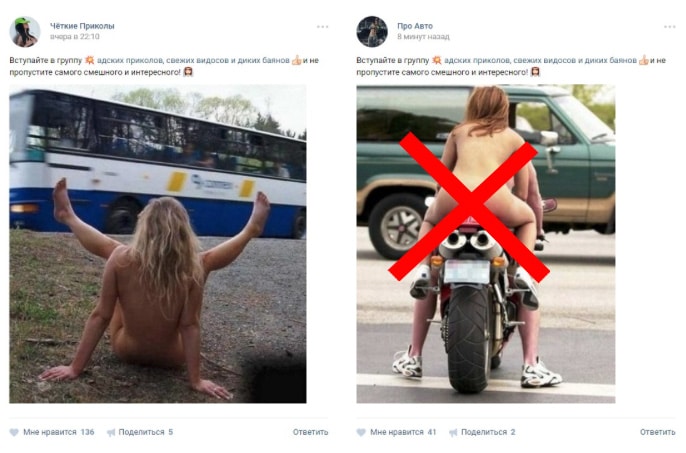Screen dimensions: 686x453
Task: Follow the blue group link text in the right post
Action: (540, 60)
